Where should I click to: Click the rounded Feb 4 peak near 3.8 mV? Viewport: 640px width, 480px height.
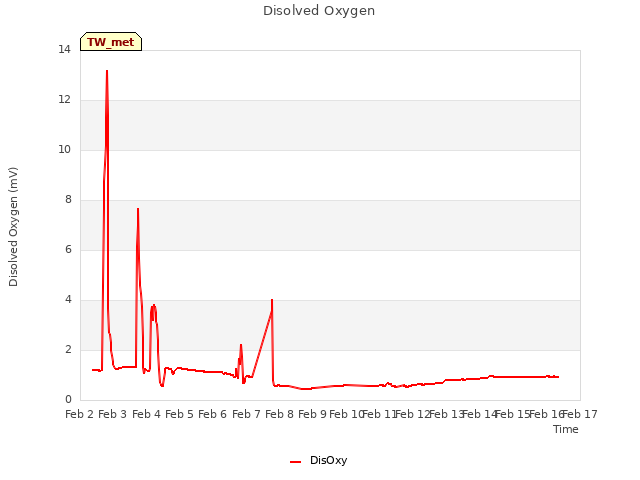(x=154, y=305)
